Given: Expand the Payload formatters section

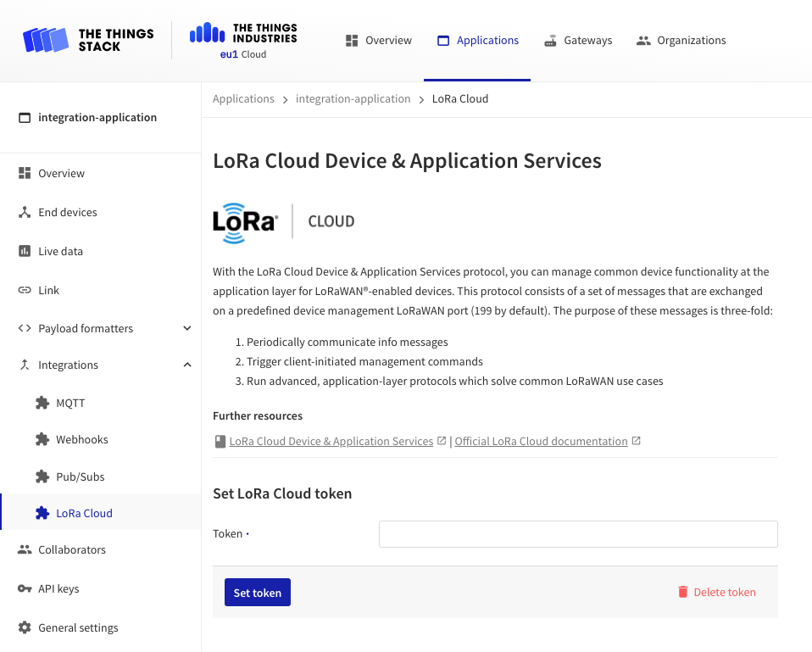Looking at the screenshot, I should point(187,328).
